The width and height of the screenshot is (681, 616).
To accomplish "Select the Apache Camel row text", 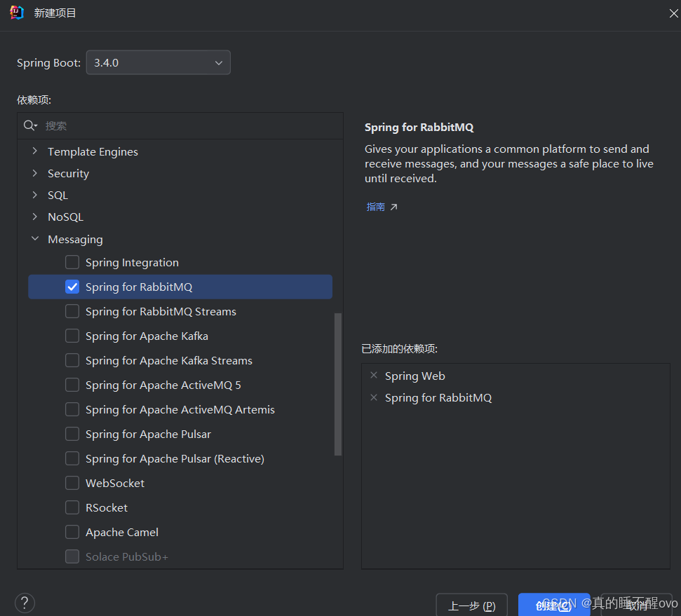I will point(121,532).
